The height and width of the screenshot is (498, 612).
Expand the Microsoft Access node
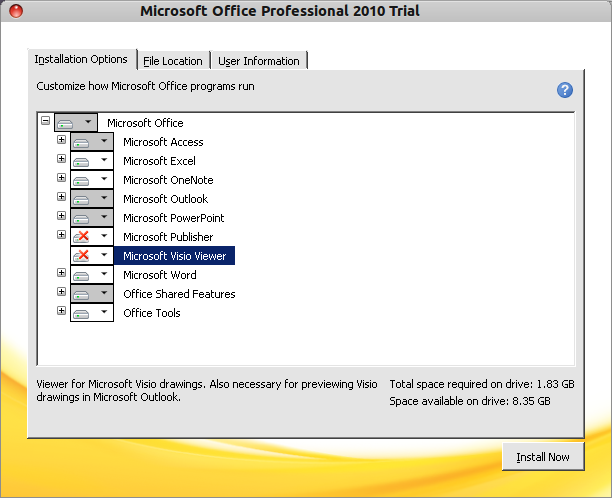point(61,140)
